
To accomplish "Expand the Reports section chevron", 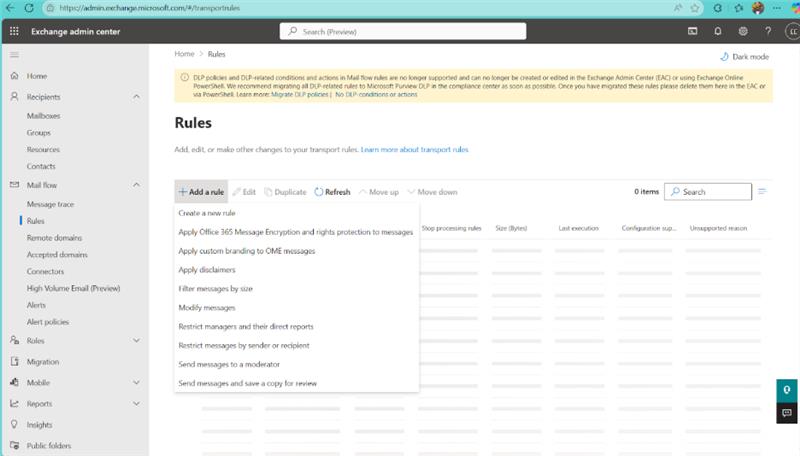I will [x=136, y=403].
